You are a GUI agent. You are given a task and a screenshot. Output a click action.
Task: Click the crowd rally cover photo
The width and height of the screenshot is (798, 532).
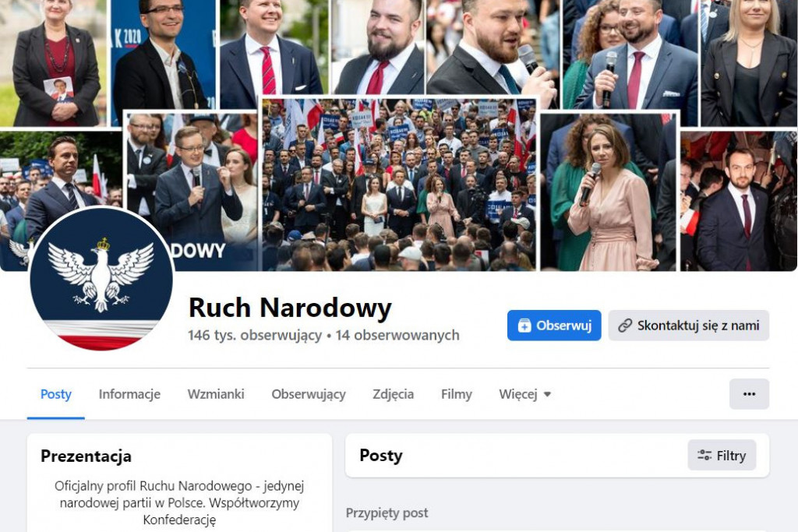click(x=399, y=184)
